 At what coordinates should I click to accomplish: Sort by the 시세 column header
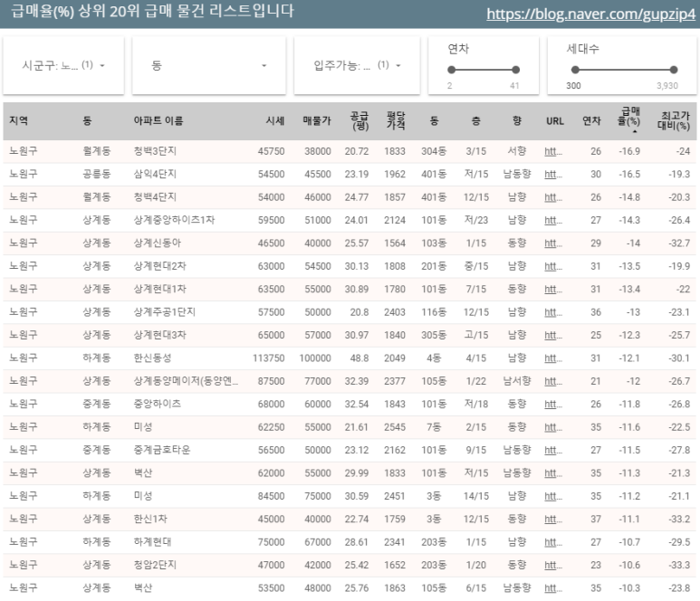point(275,120)
